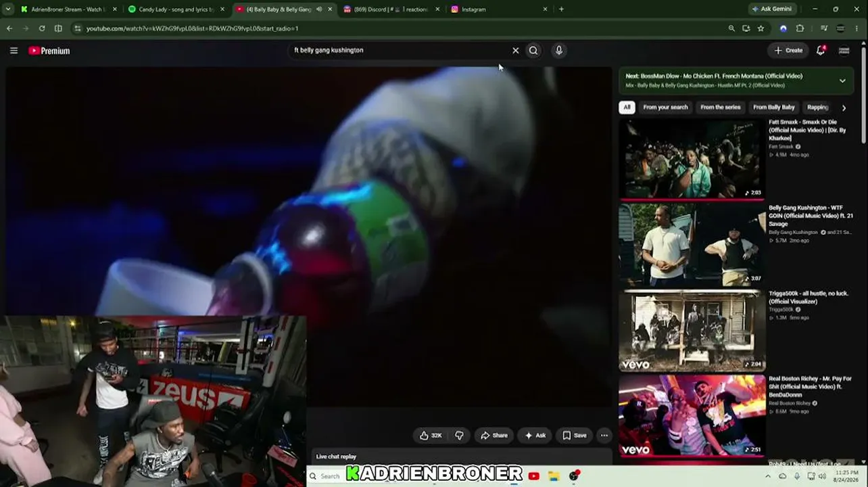868x487 pixels.
Task: Run the YouTube search with magnifier button
Action: (533, 50)
